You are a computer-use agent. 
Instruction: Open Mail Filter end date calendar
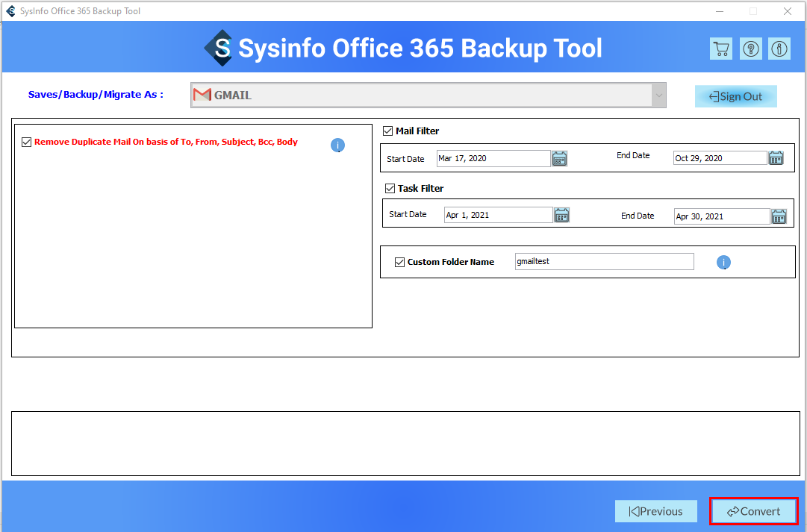(x=776, y=158)
